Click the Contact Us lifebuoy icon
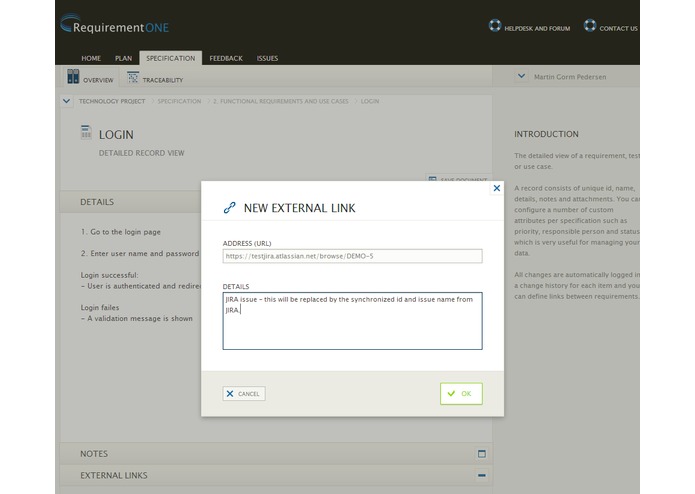 [590, 25]
